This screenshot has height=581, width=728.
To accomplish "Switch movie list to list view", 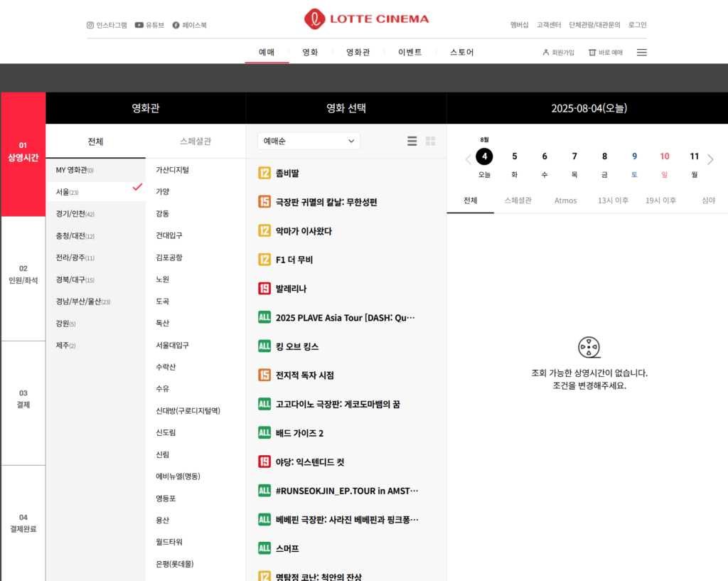I will pyautogui.click(x=412, y=141).
